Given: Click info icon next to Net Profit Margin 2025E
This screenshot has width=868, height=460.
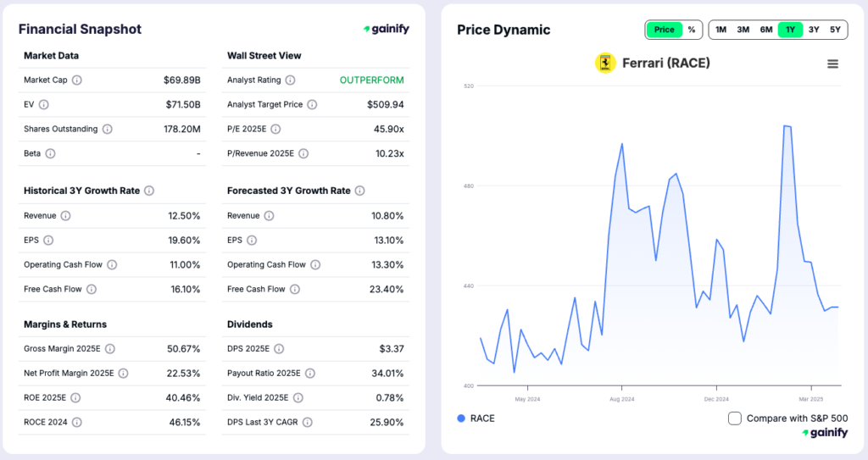Looking at the screenshot, I should 124,373.
